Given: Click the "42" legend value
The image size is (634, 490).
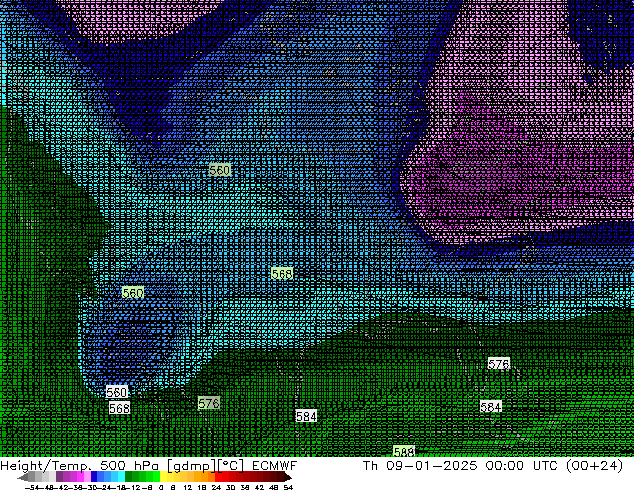Looking at the screenshot, I should (x=259, y=487).
